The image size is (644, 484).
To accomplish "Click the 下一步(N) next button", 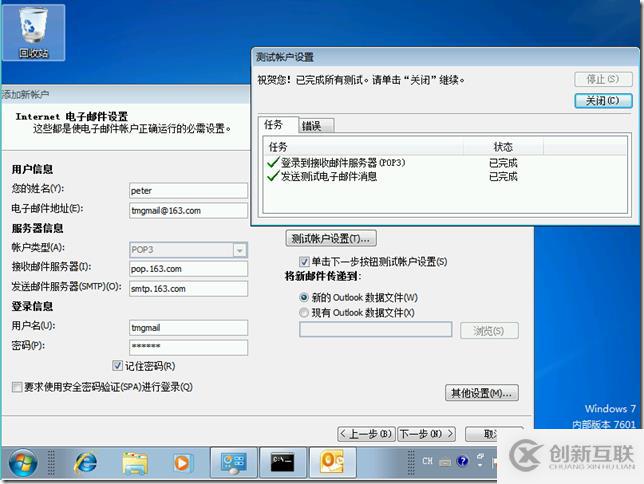I will 427,434.
